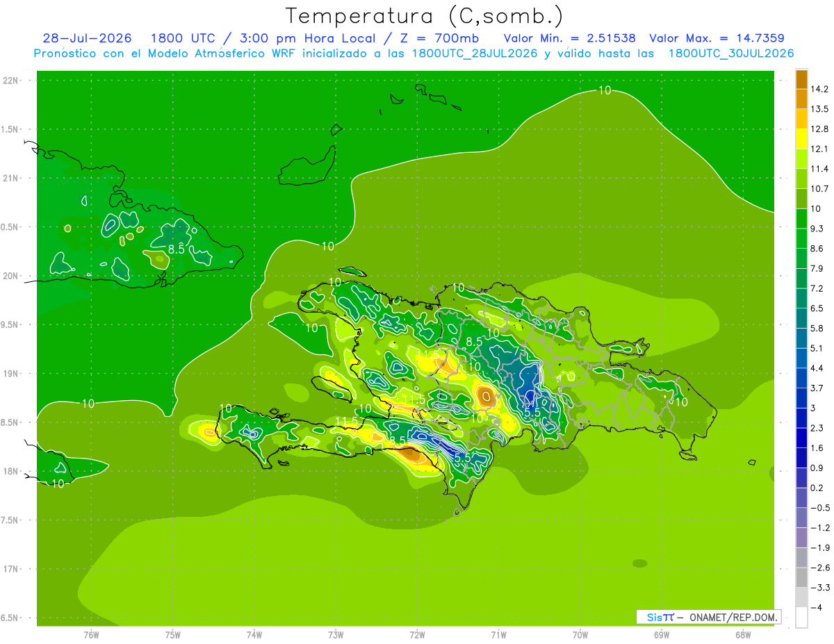Click the '10' contour label over Jamaica

[x=58, y=484]
